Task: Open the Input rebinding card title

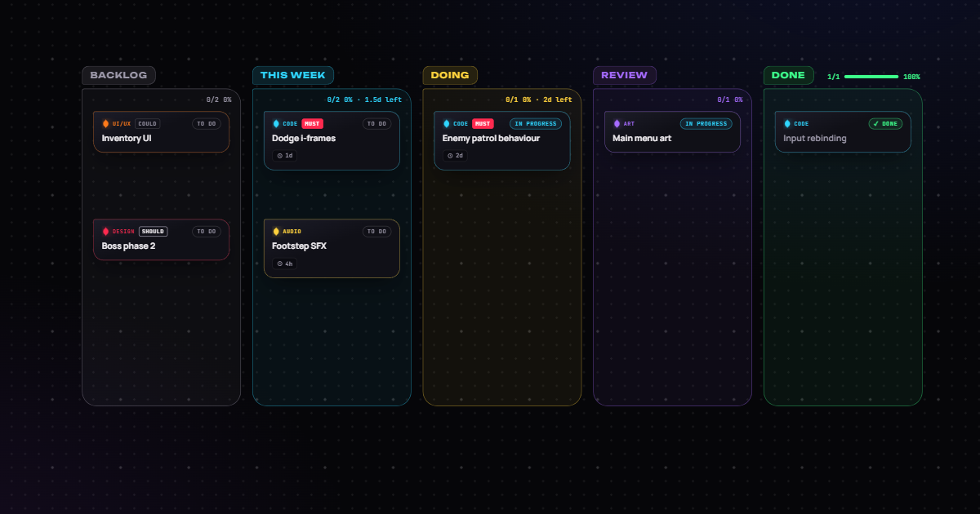Action: click(x=815, y=139)
